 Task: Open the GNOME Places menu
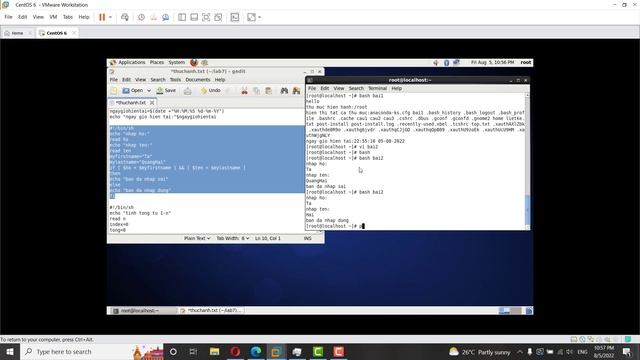(157, 62)
